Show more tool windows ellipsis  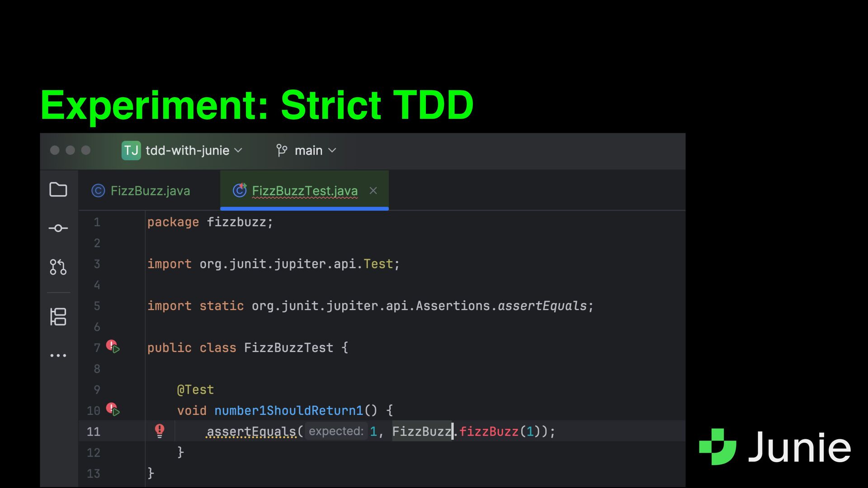coord(58,356)
